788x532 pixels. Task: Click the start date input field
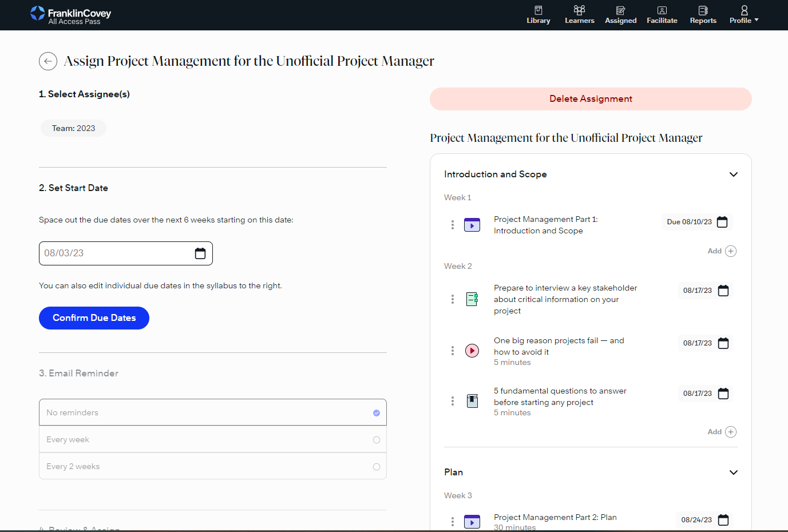coord(114,253)
